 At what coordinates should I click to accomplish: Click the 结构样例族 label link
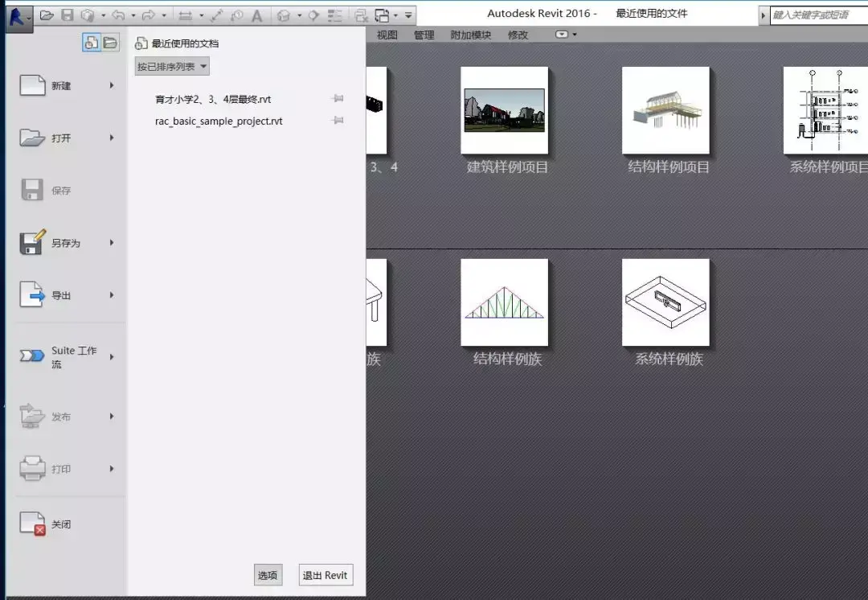[507, 359]
